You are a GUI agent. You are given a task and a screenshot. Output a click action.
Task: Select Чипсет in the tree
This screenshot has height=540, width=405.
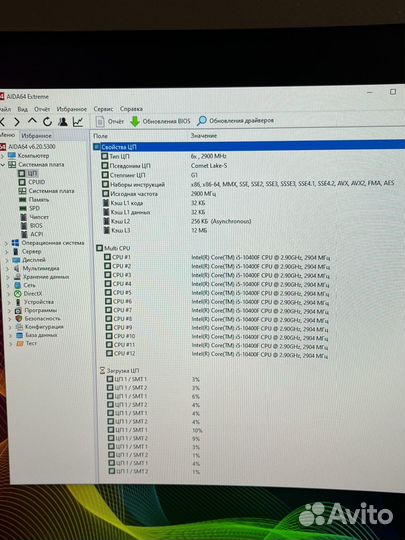point(39,217)
